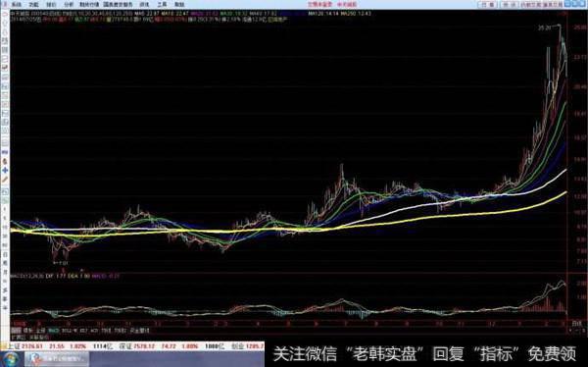Click the blue plus icon in left toolbar
Screen dimensions: 588x367
pyautogui.click(x=5, y=170)
